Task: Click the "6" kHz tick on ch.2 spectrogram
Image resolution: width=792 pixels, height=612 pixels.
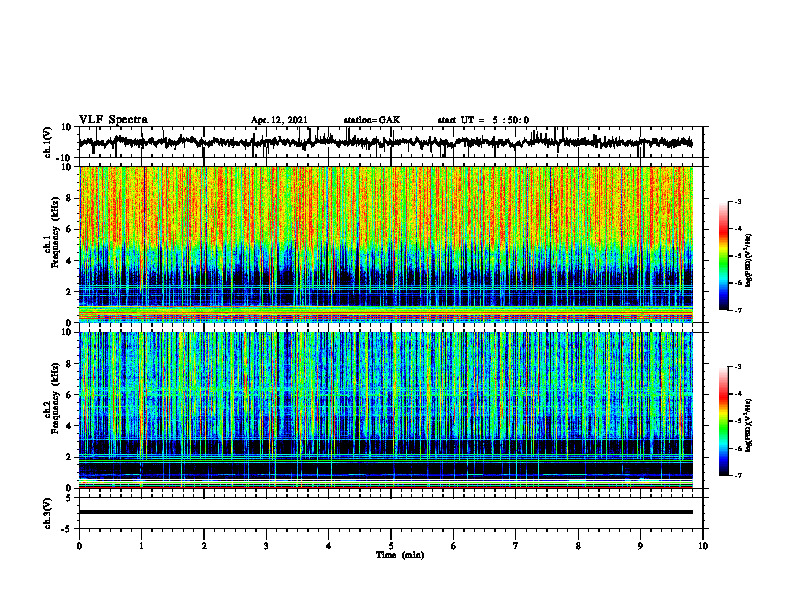Action: coord(70,394)
